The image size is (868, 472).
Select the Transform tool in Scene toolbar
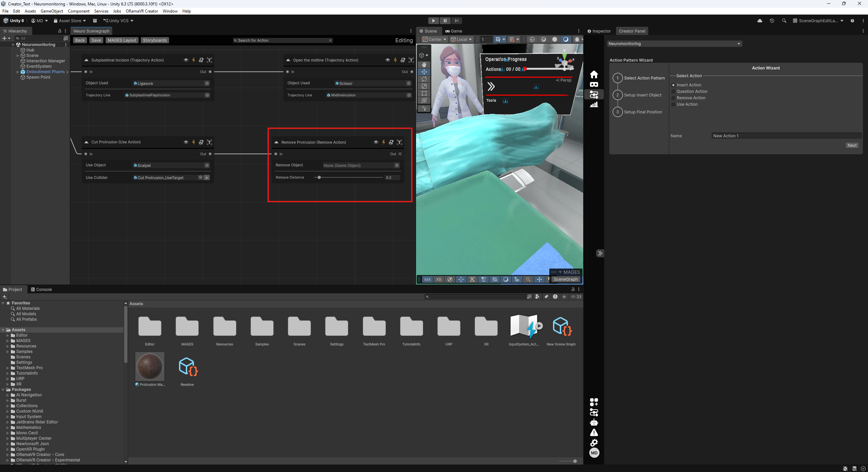coord(424,100)
